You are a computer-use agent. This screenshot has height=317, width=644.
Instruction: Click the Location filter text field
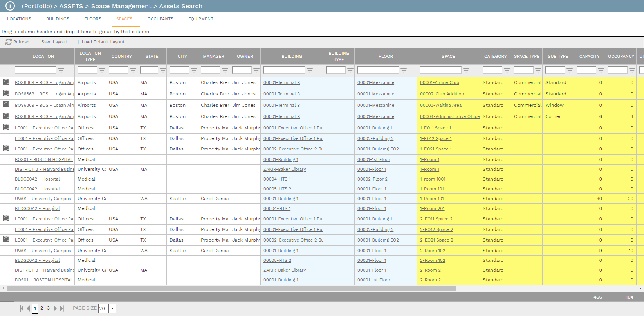(x=36, y=70)
